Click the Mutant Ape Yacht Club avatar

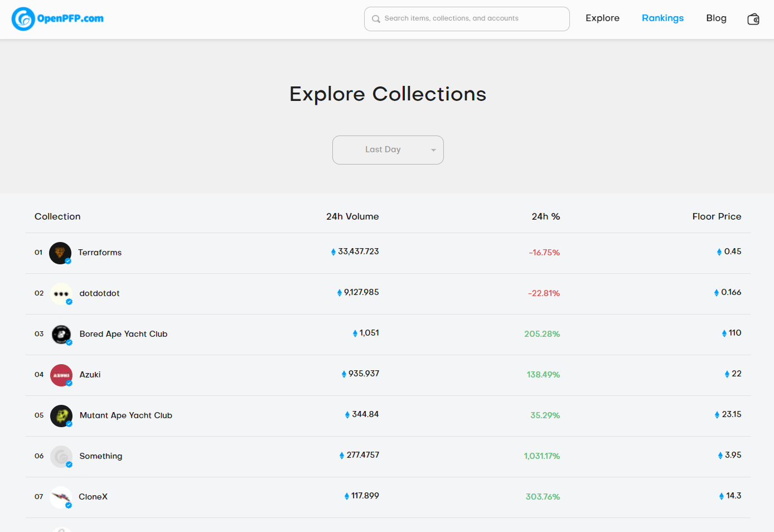coord(61,416)
